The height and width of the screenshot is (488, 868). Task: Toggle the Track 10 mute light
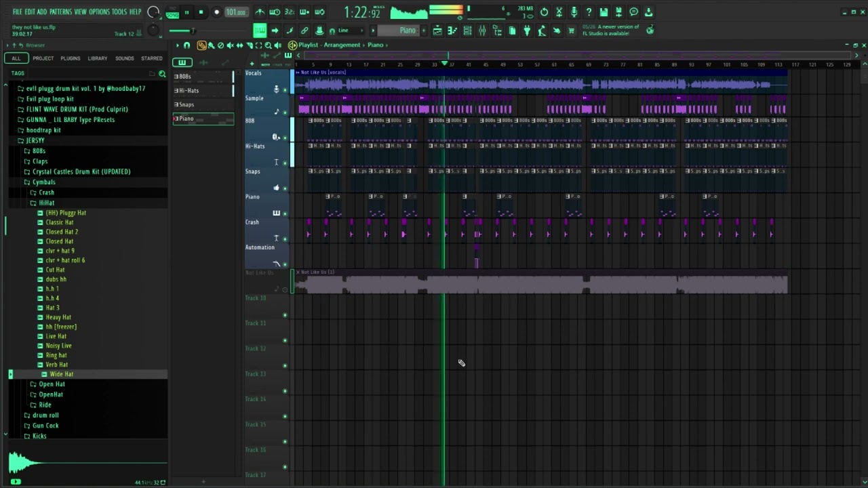(285, 314)
